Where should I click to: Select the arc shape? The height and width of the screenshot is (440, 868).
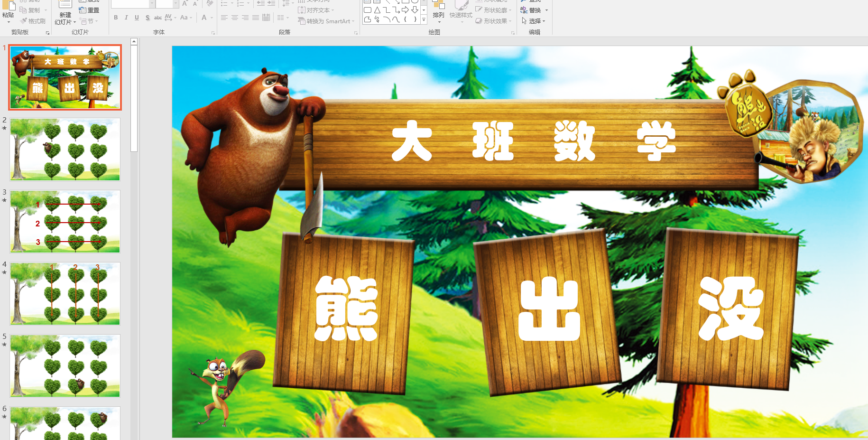[387, 19]
